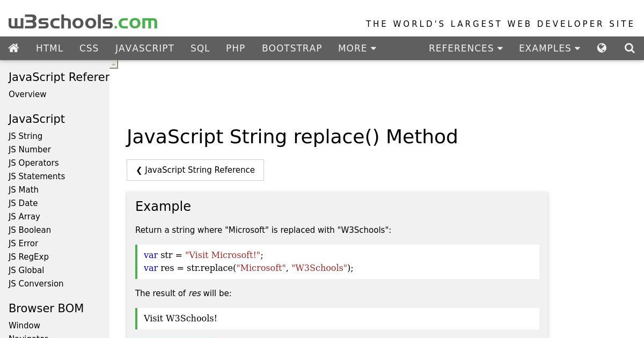Click 'The result of res will be:' text
This screenshot has width=644, height=338.
184,293
